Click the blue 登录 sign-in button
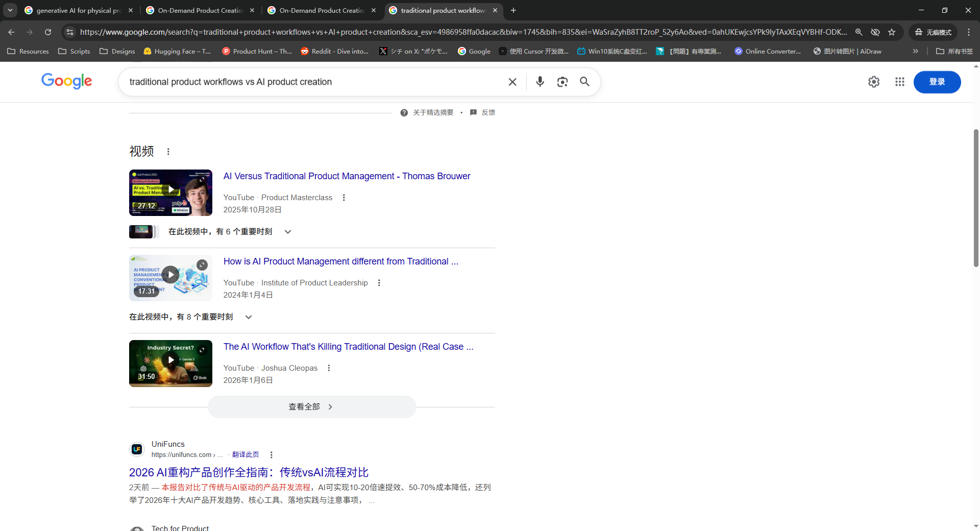980x531 pixels. pos(937,82)
